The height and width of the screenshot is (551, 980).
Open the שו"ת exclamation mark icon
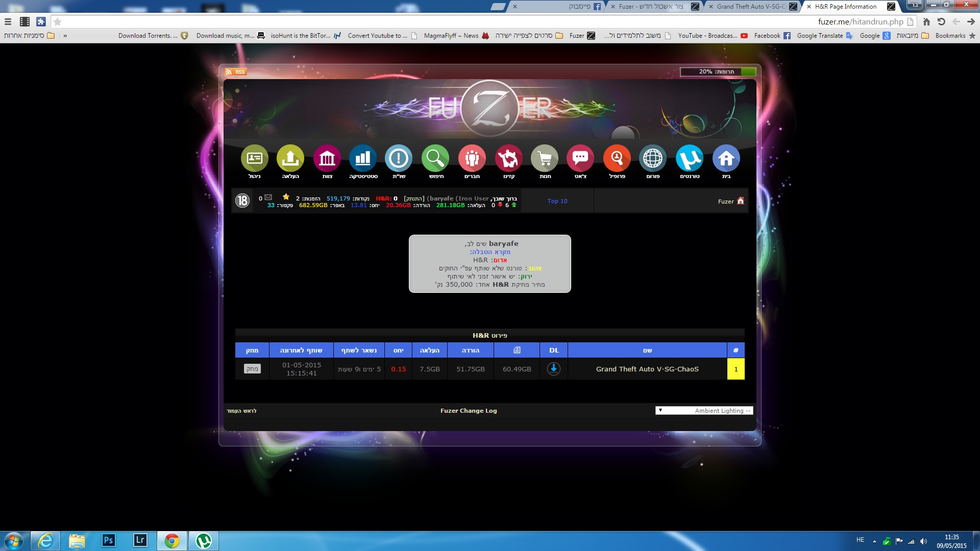(399, 159)
